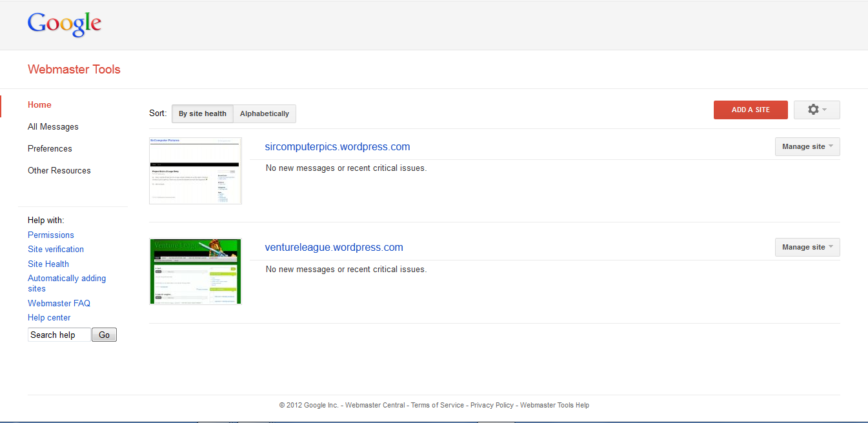Image resolution: width=868 pixels, height=423 pixels.
Task: Sort sites Alphabetically
Action: 264,113
